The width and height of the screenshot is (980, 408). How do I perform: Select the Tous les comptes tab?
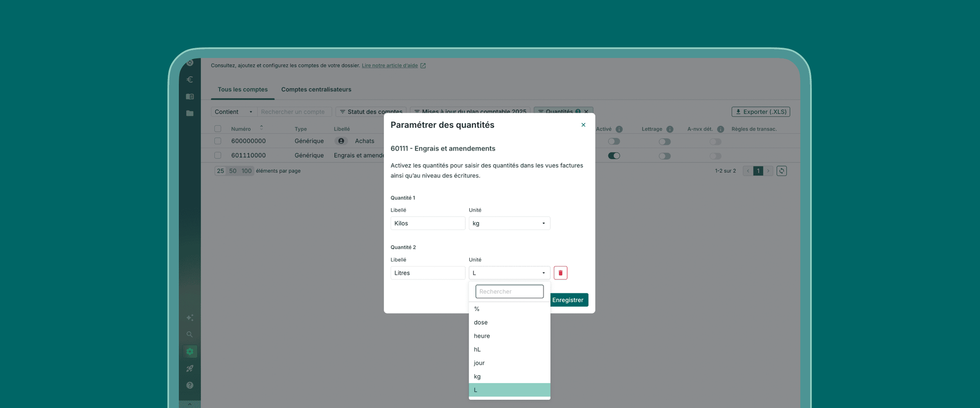(x=242, y=90)
